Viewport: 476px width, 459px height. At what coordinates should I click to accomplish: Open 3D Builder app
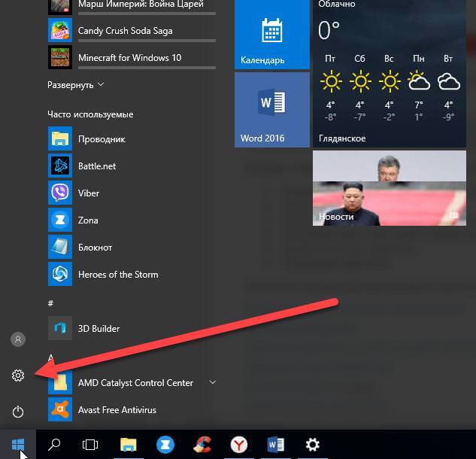click(132, 328)
